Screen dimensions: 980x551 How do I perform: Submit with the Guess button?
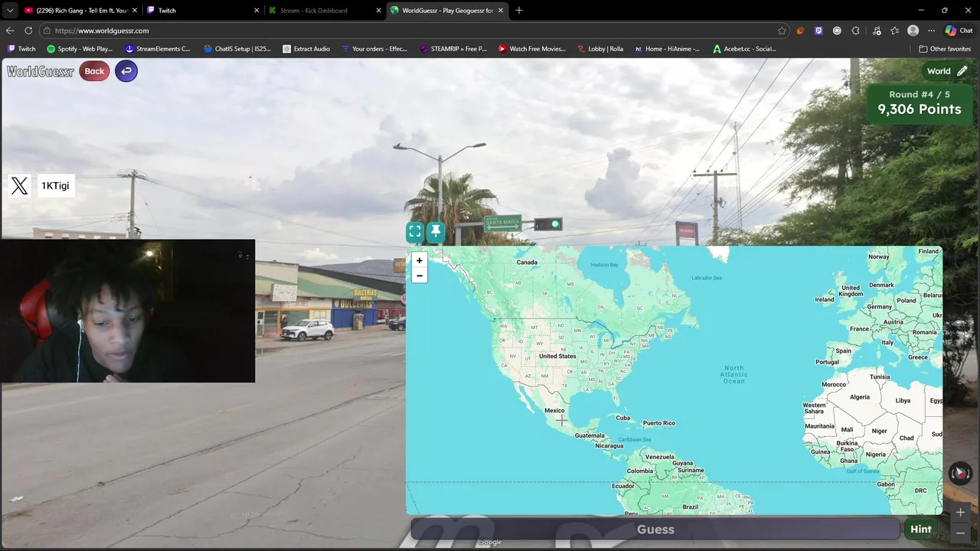[x=655, y=529]
